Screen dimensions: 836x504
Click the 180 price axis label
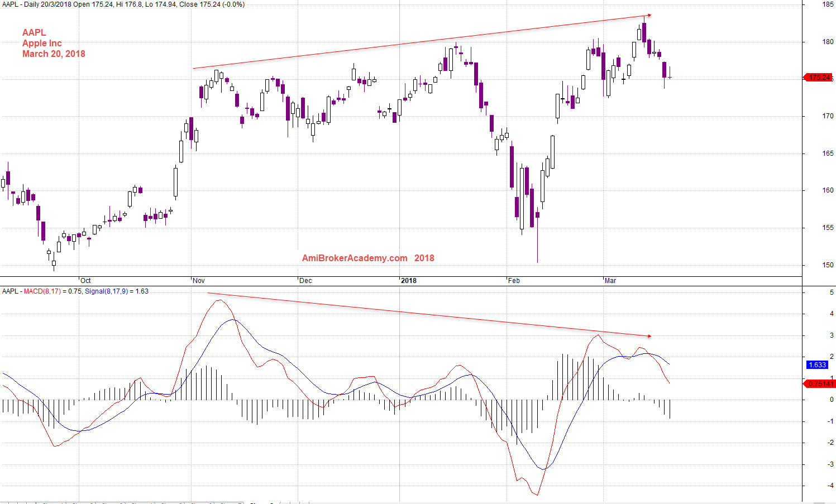[x=828, y=42]
